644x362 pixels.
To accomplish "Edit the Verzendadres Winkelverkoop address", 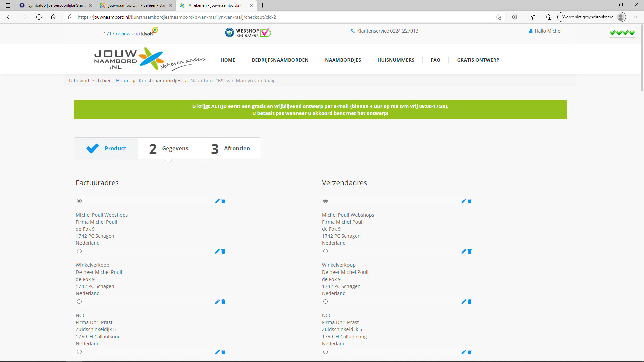I will click(464, 251).
